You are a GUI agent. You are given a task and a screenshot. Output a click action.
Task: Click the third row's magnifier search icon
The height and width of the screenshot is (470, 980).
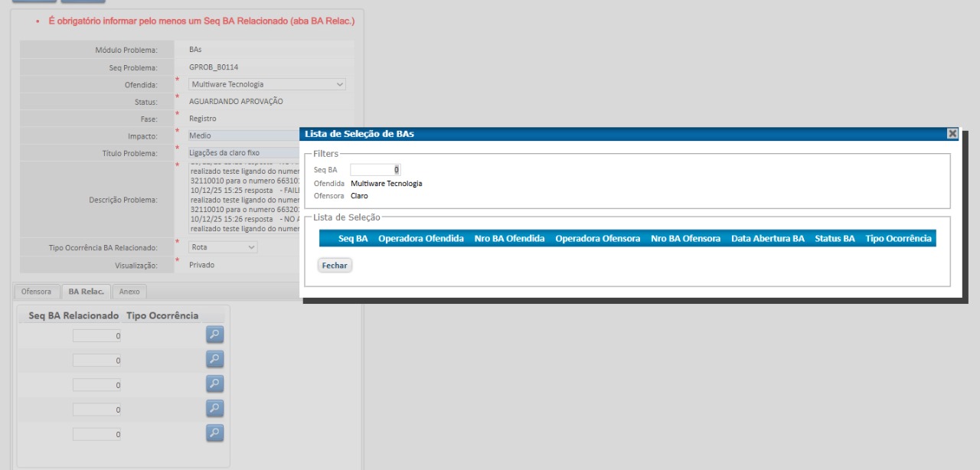point(215,384)
